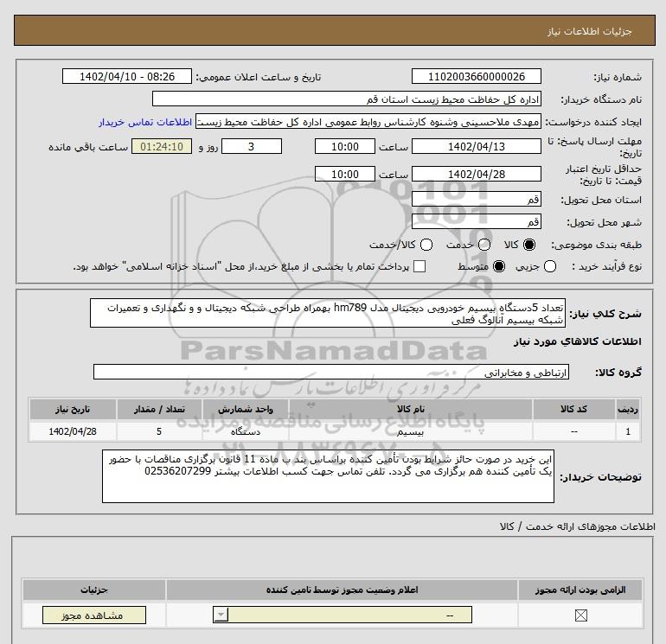Screen dimensions: 666x644
Task: Click the delivery province field قم
Action: click(x=476, y=199)
